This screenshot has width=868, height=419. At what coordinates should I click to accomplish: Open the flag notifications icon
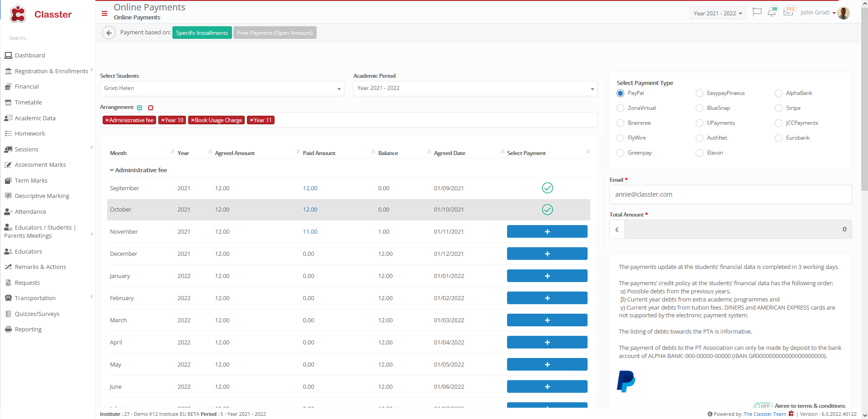[x=757, y=12]
